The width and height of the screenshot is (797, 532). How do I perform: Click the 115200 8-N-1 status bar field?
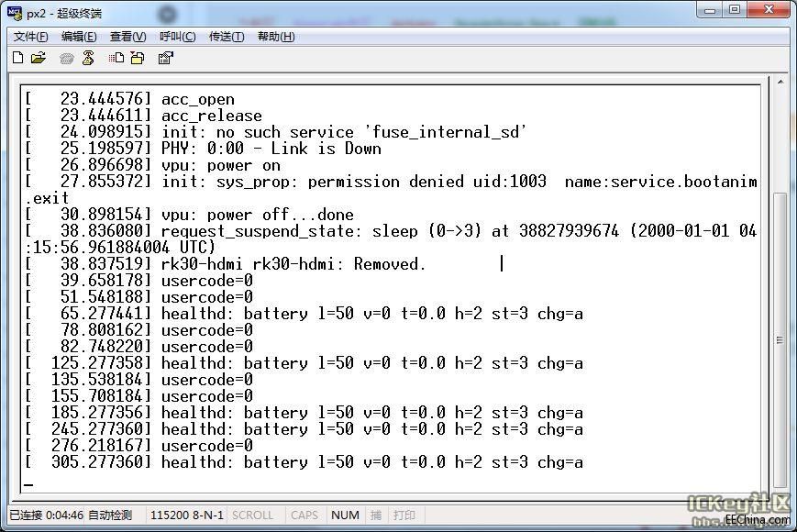pos(187,515)
